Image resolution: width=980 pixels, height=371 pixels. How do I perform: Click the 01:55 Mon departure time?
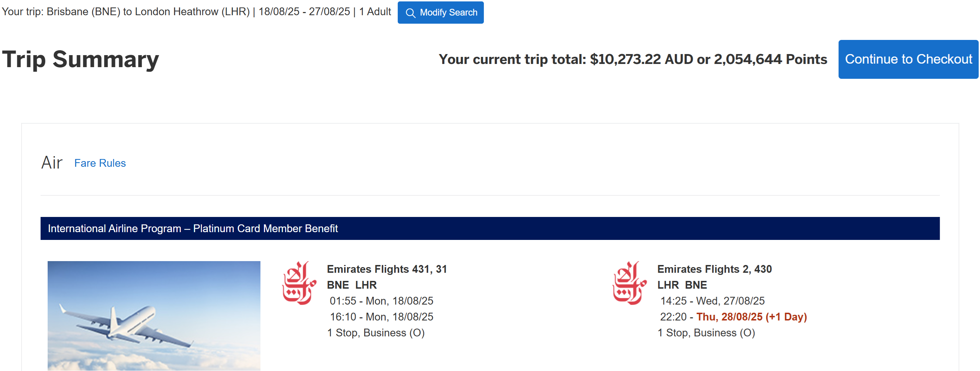(x=381, y=301)
